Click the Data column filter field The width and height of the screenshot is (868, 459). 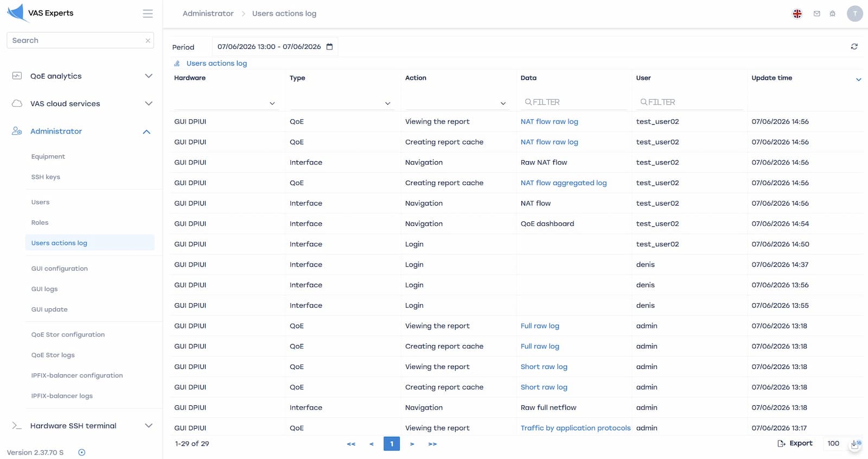click(x=574, y=102)
